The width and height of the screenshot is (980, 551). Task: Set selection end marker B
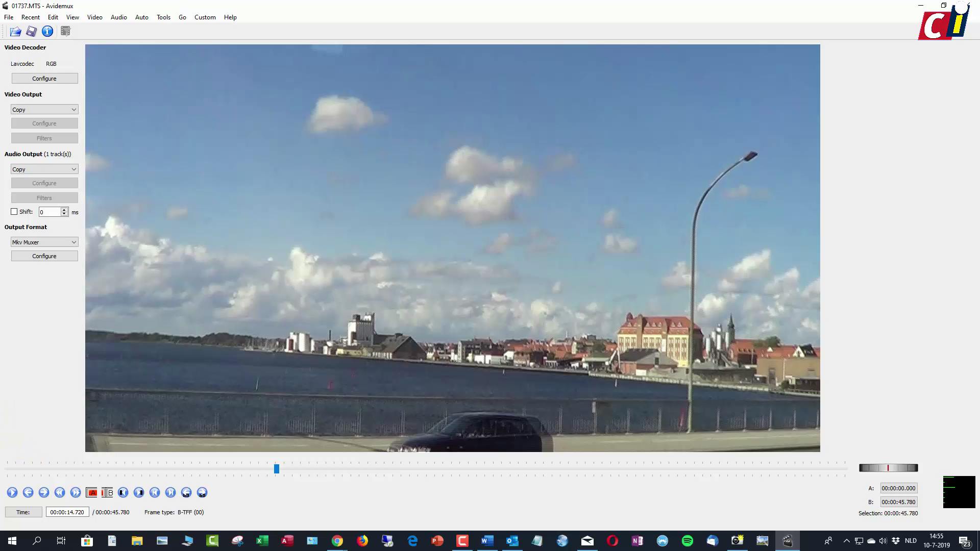(x=107, y=492)
